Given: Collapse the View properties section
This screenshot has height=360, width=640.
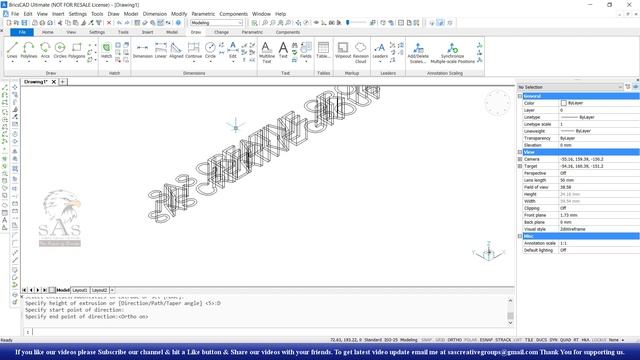Looking at the screenshot, I should point(520,152).
